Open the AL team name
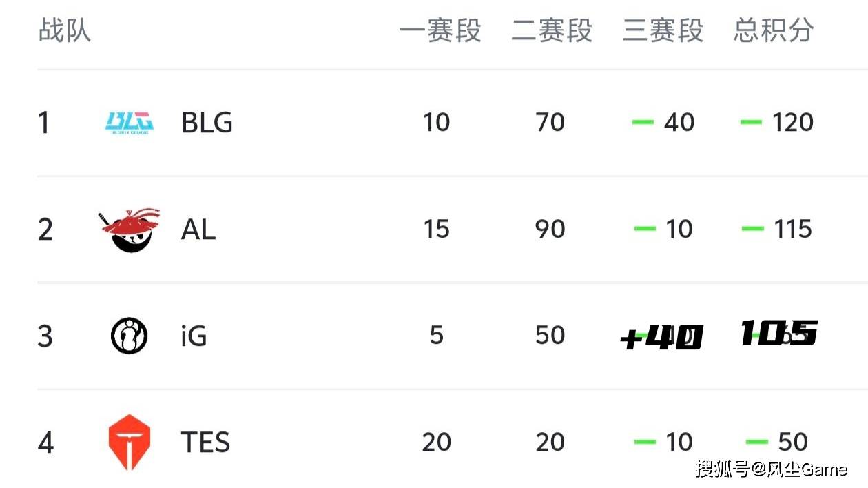This screenshot has height=488, width=868. [x=198, y=230]
